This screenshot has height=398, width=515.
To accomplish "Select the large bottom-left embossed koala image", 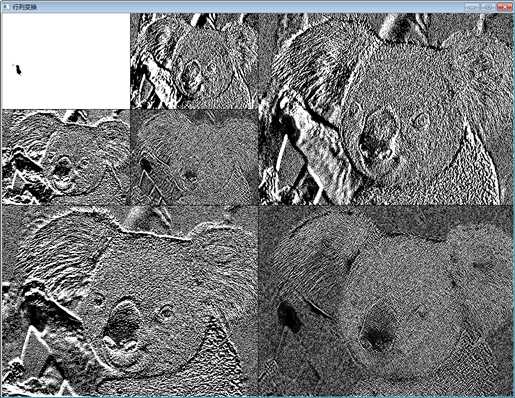I will 130,300.
